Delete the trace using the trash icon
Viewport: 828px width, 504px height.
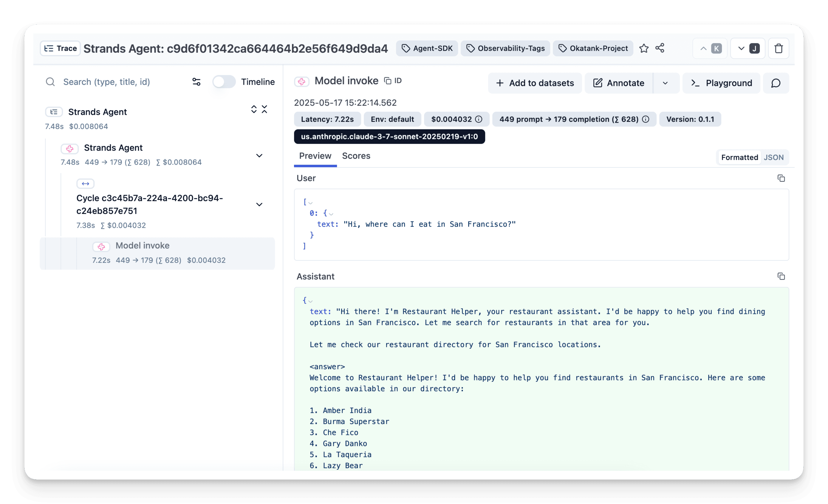779,48
